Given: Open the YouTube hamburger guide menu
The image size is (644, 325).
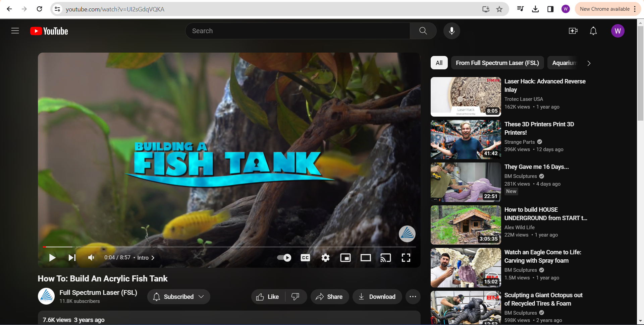Looking at the screenshot, I should click(15, 31).
